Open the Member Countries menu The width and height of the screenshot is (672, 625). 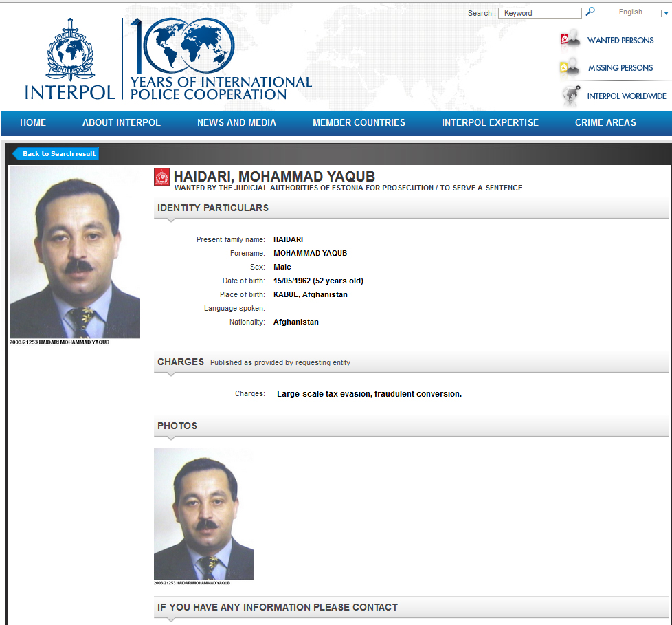(359, 122)
